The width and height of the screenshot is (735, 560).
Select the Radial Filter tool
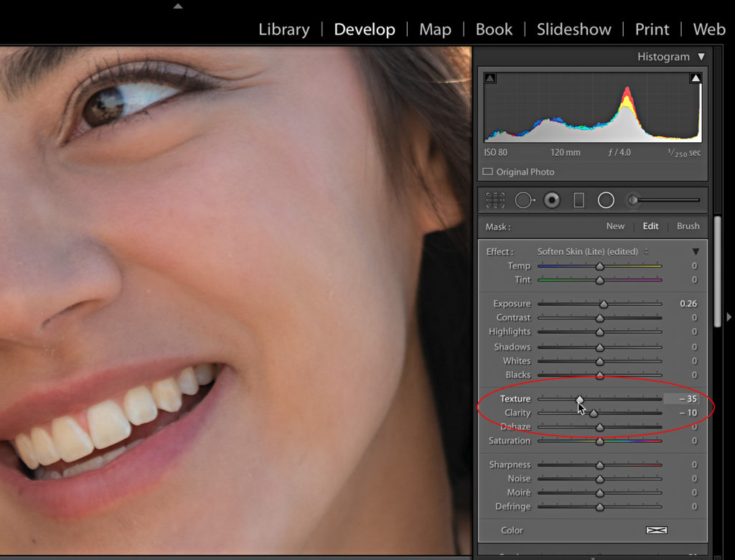click(x=606, y=200)
